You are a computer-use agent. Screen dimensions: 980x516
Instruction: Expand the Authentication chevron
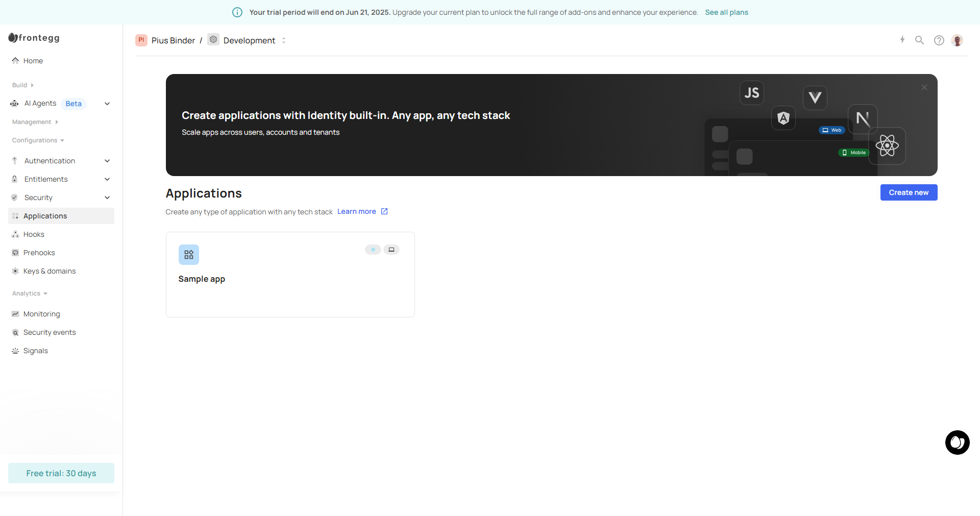coord(107,161)
